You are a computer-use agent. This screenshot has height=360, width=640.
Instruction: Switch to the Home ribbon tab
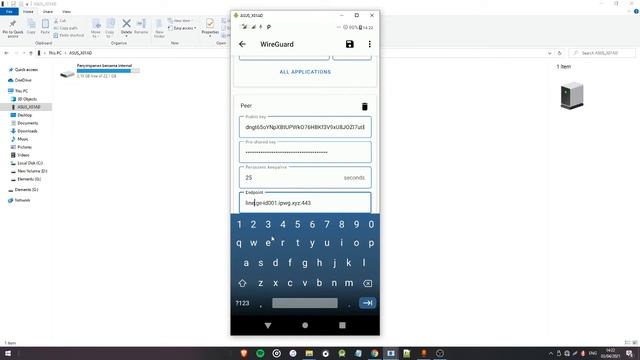(28, 12)
